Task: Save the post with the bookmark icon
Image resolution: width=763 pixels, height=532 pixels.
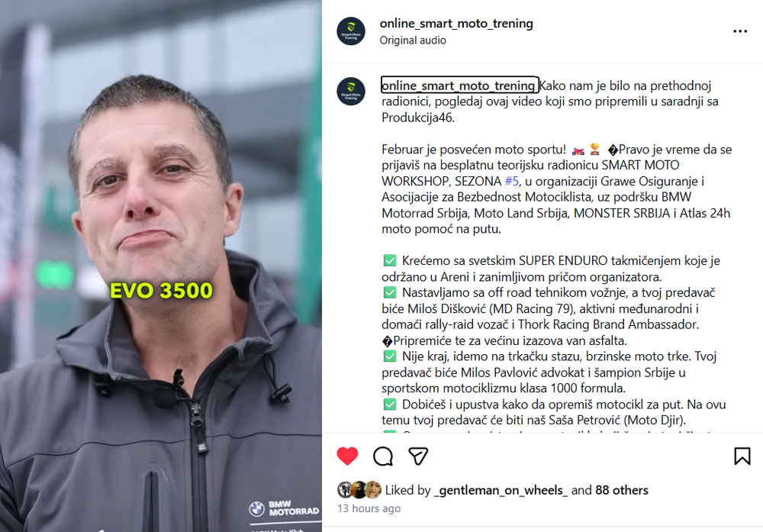Action: point(742,456)
